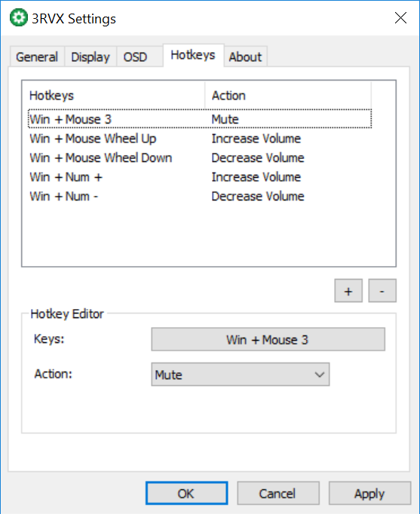Select the Hotkeys tab
The height and width of the screenshot is (514, 420).
194,55
